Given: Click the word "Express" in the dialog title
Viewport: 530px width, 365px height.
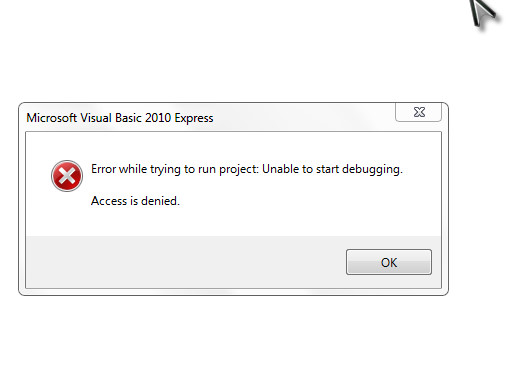Looking at the screenshot, I should (194, 118).
